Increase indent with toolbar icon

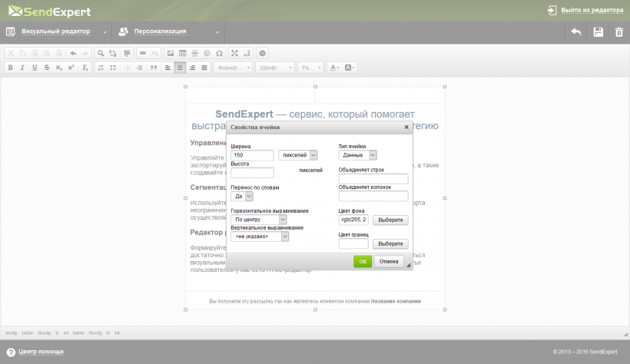pos(139,68)
